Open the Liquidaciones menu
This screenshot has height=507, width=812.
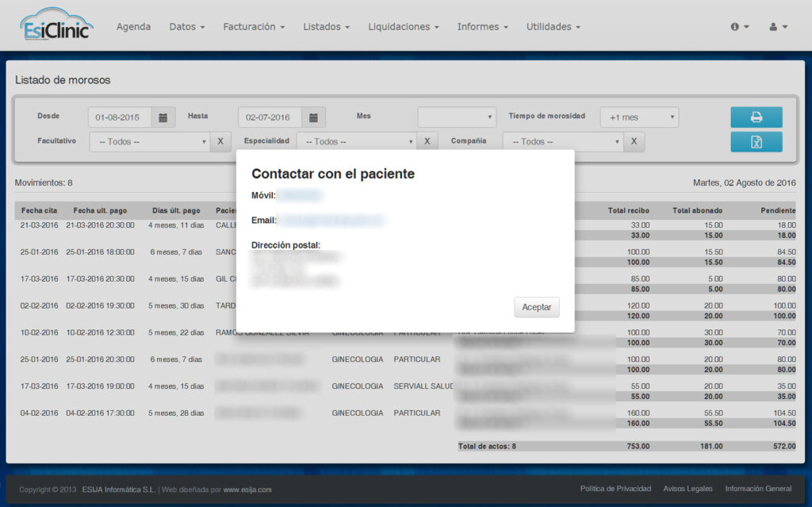tap(404, 26)
